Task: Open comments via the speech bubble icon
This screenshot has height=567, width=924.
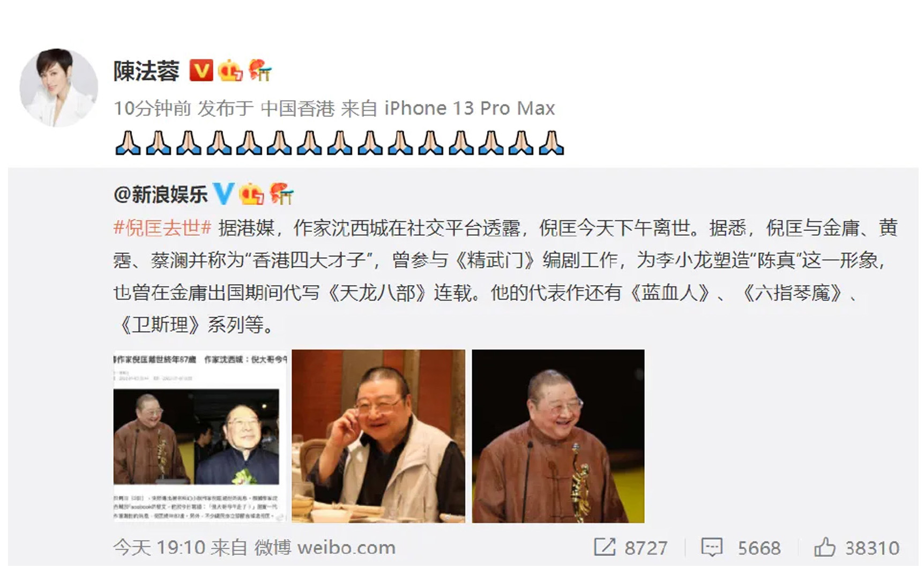Action: click(x=712, y=547)
